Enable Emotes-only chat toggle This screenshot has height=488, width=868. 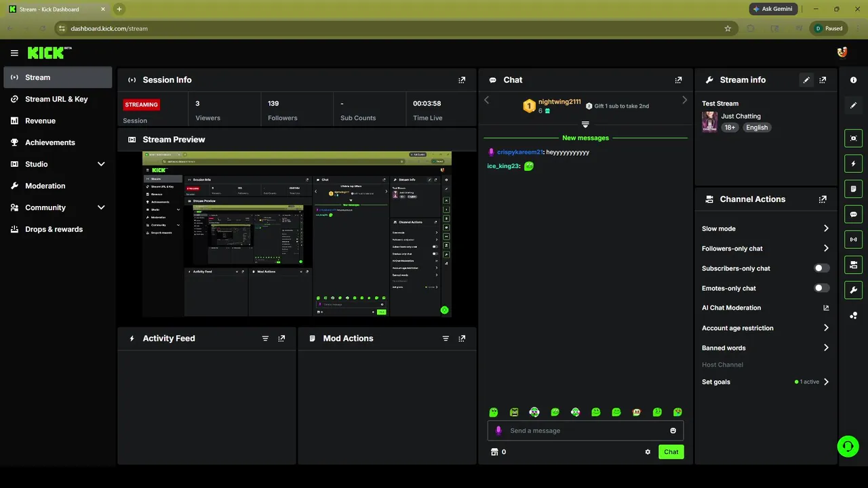point(822,288)
